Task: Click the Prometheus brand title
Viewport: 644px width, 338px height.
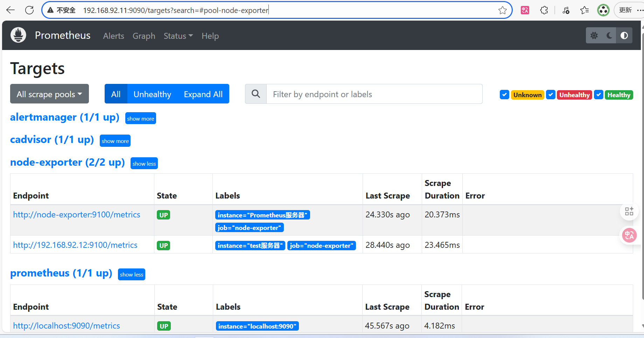Action: click(63, 35)
